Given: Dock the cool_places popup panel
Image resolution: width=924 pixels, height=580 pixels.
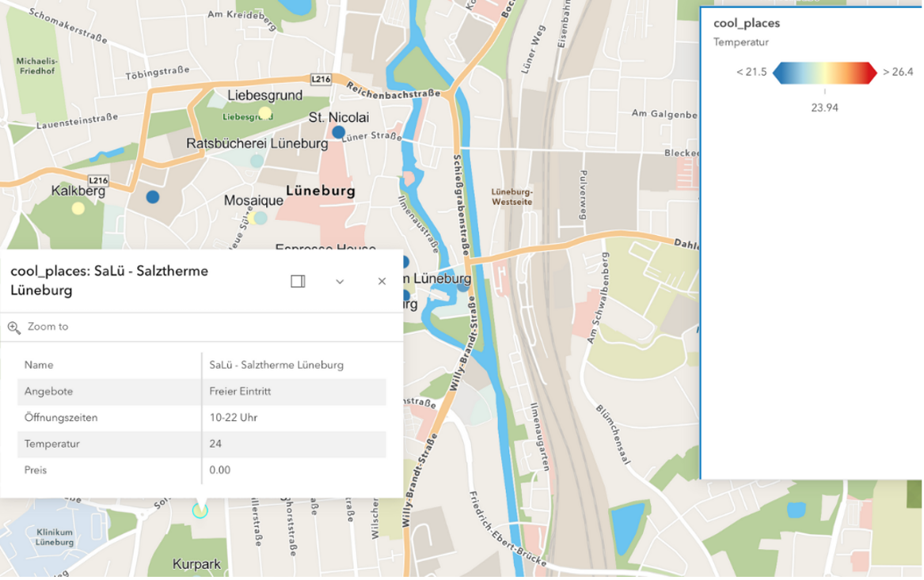Looking at the screenshot, I should [x=298, y=281].
